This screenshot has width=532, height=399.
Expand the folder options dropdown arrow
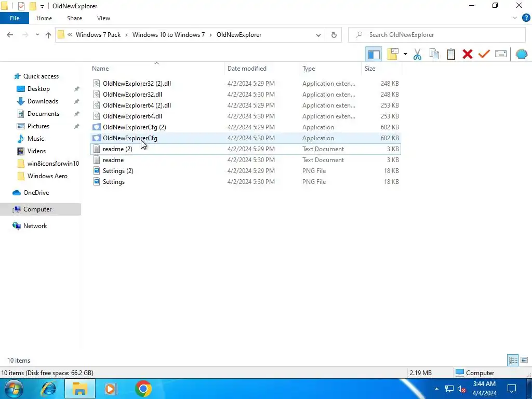405,54
